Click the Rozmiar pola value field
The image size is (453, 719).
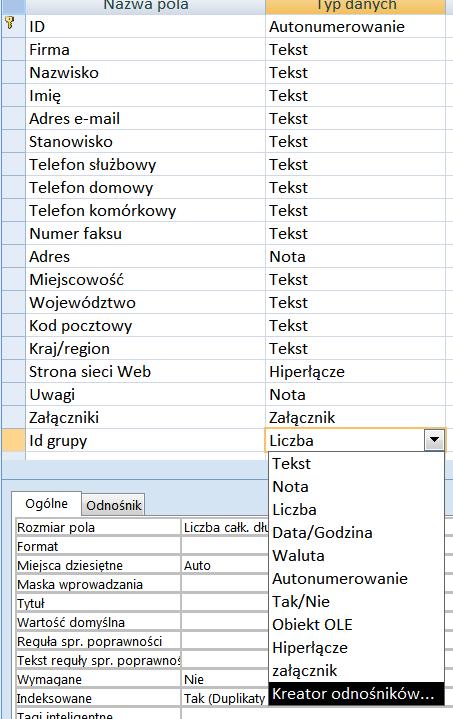click(x=225, y=528)
